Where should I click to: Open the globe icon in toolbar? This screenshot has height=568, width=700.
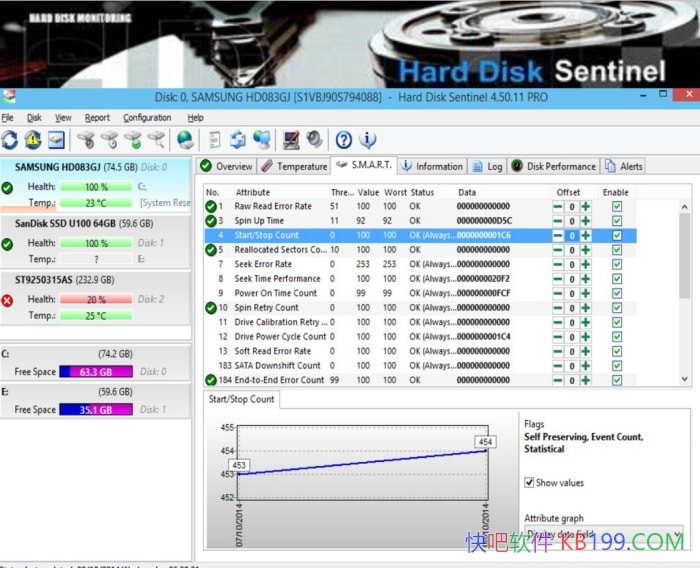[185, 140]
